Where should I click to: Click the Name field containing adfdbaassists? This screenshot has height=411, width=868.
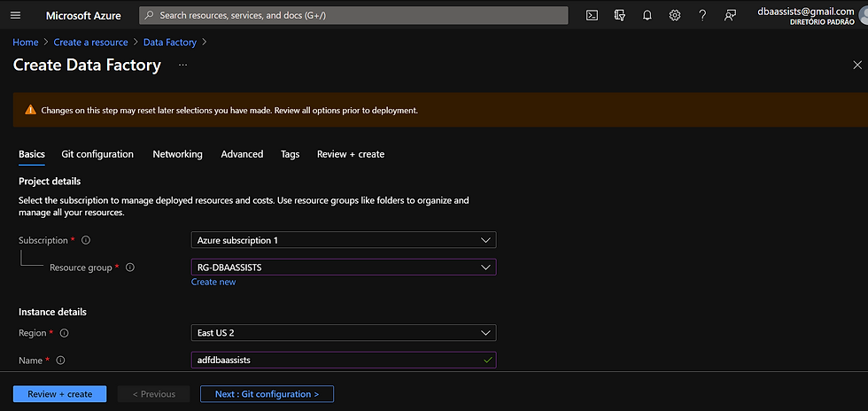pos(337,360)
